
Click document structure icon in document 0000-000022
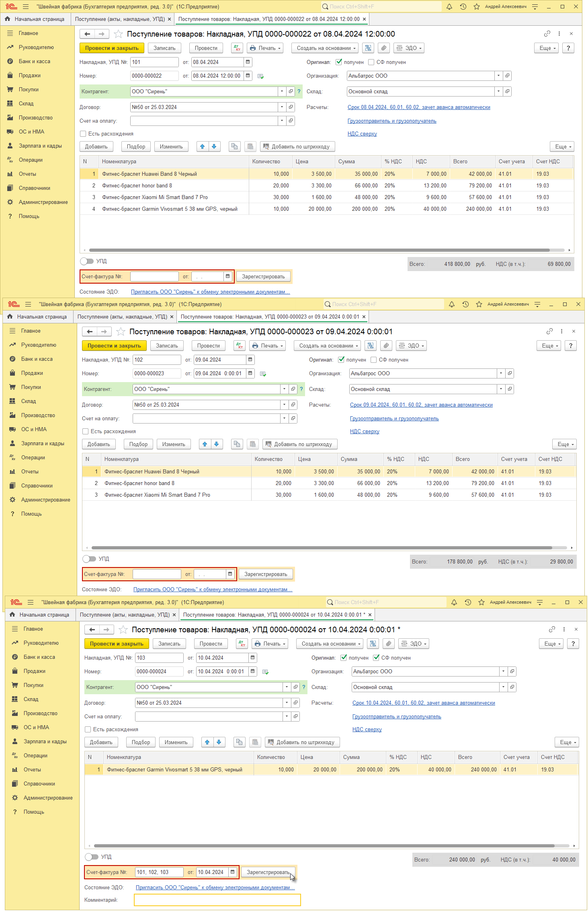point(368,48)
